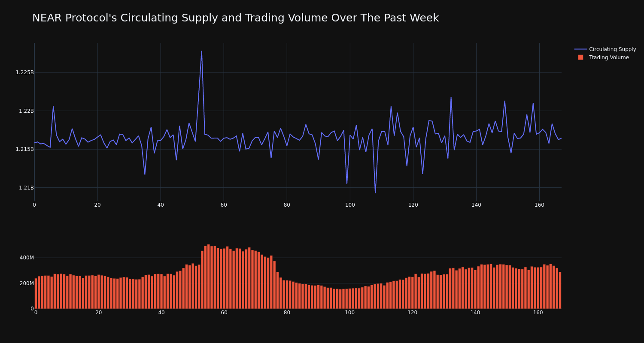Image resolution: width=644 pixels, height=343 pixels.
Task: Click the 80 tick on upper x-axis
Action: pyautogui.click(x=287, y=205)
